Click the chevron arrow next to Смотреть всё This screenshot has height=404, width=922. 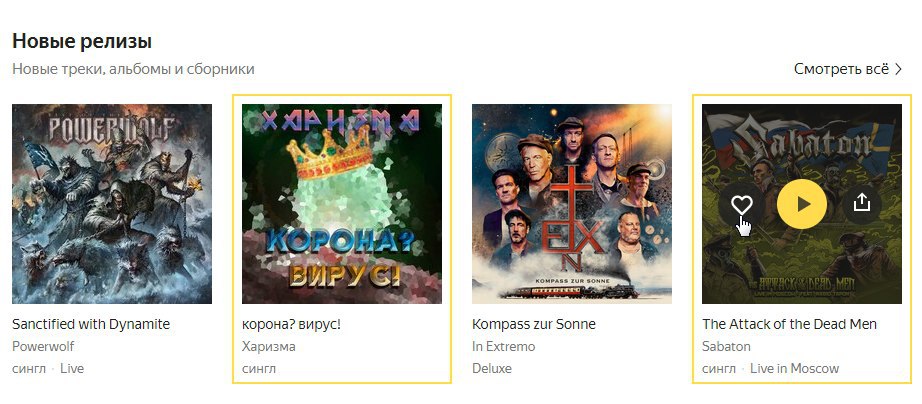coord(898,69)
